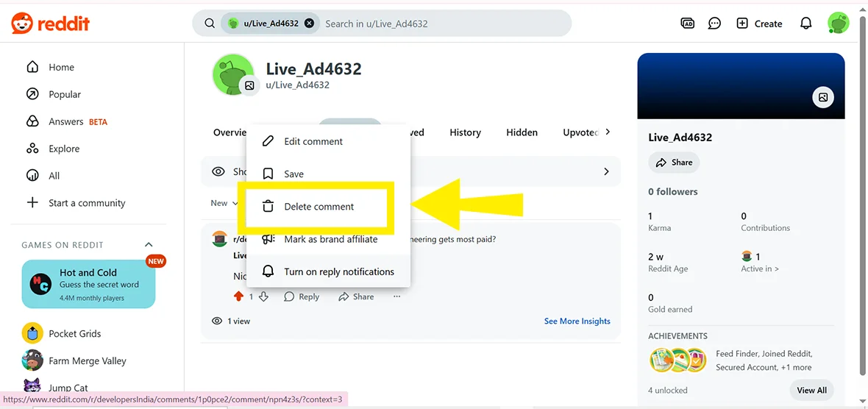Click the Search in u/Live_Ad4632 field
Screen dimensions: 868x409
(441, 24)
